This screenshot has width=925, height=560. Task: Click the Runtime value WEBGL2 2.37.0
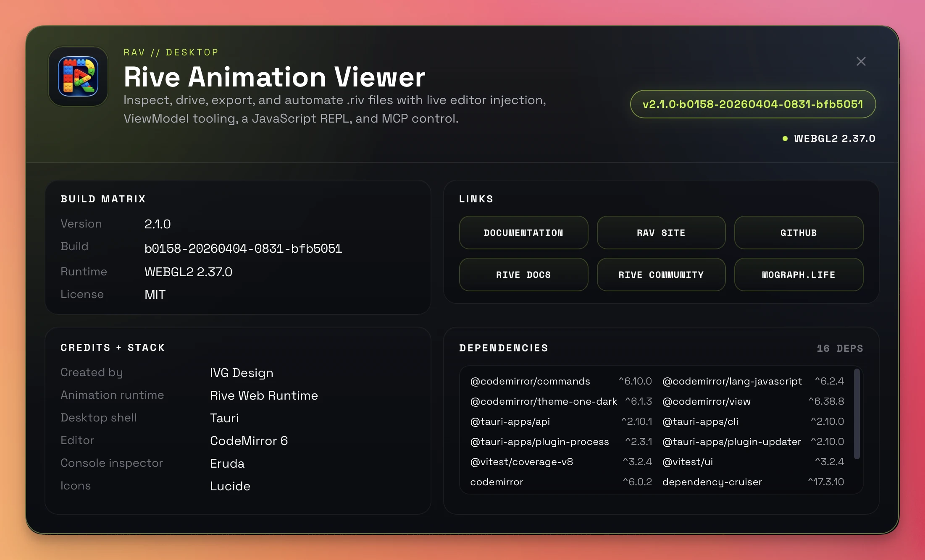pyautogui.click(x=188, y=272)
